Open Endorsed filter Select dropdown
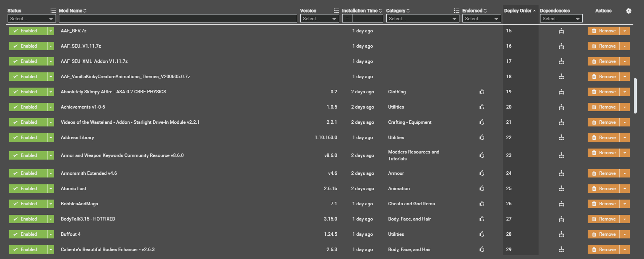 point(481,18)
